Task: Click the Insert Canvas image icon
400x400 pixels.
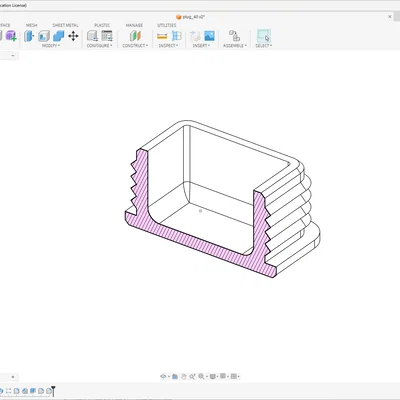Action: (x=209, y=36)
